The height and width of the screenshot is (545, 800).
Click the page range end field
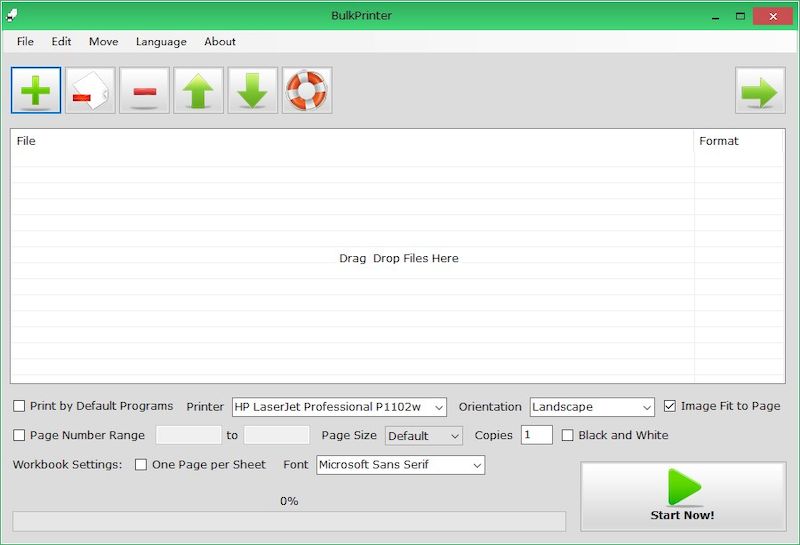click(277, 435)
